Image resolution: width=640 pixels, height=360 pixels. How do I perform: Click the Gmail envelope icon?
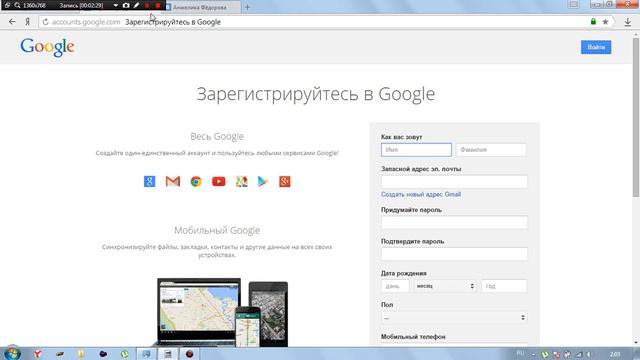[173, 181]
